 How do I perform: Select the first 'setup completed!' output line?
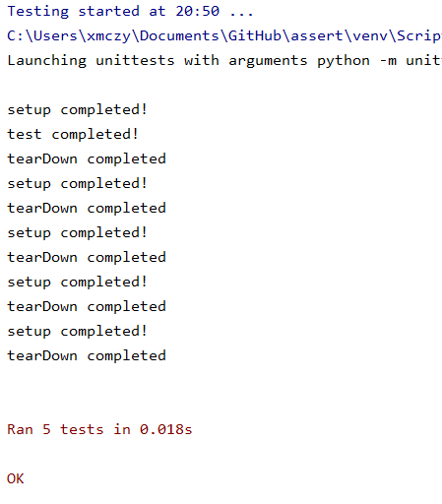[77, 110]
